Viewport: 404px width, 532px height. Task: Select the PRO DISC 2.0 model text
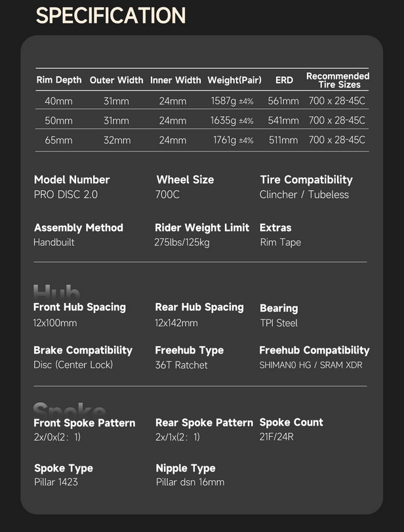point(66,195)
